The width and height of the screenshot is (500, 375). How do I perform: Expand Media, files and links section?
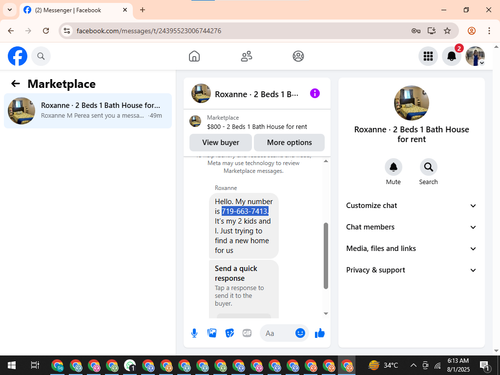411,248
